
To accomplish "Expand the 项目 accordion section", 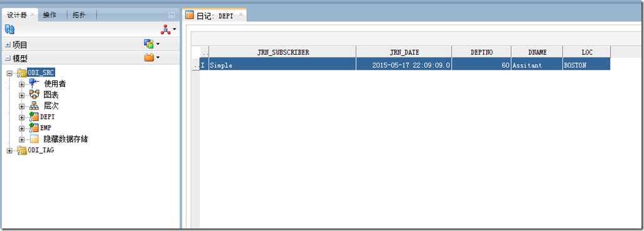I will (x=8, y=45).
